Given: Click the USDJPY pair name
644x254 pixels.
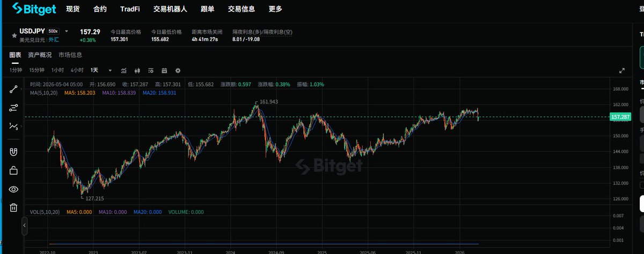Looking at the screenshot, I should 32,31.
